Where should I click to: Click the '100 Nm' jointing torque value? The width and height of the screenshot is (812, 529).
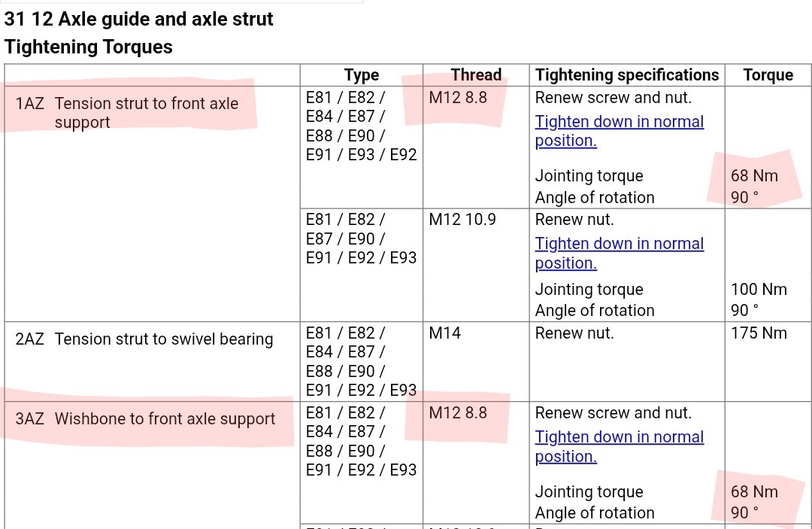[759, 289]
